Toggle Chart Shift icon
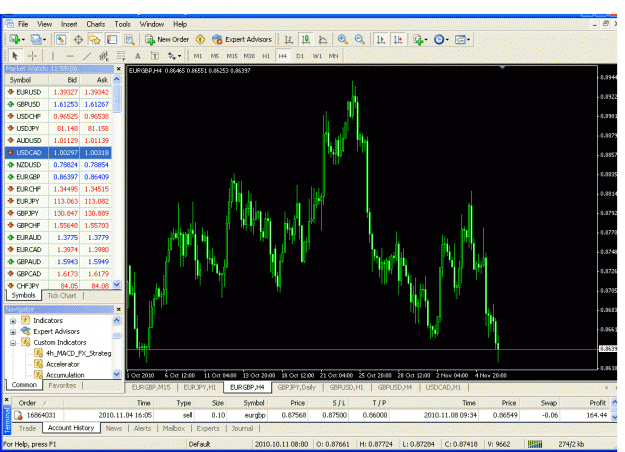The width and height of the screenshot is (625, 452). coord(398,39)
